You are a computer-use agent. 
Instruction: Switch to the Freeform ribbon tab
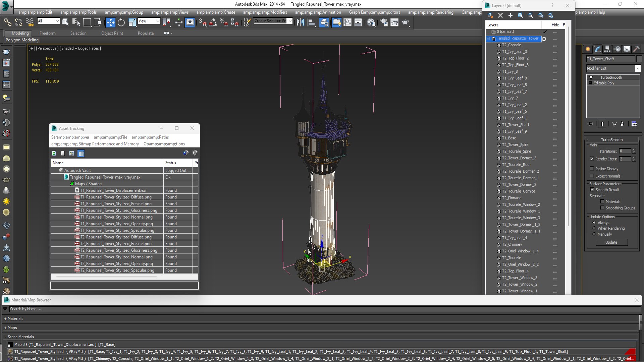(x=48, y=33)
